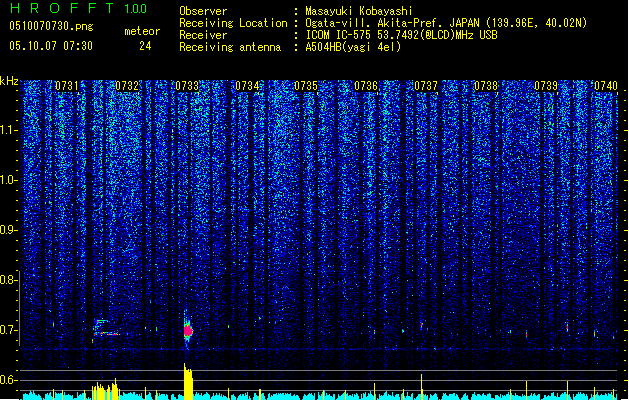Click the 0738 time marker
The image size is (629, 400).
click(486, 86)
